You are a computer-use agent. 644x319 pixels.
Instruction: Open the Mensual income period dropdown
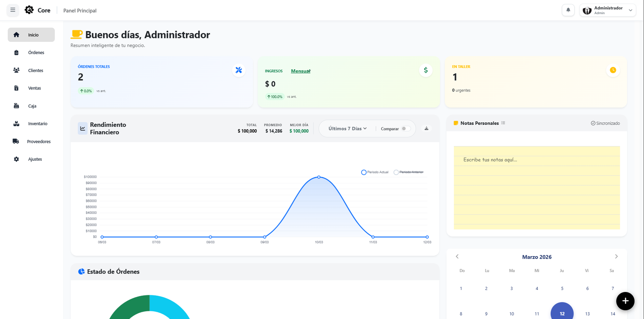pyautogui.click(x=301, y=71)
